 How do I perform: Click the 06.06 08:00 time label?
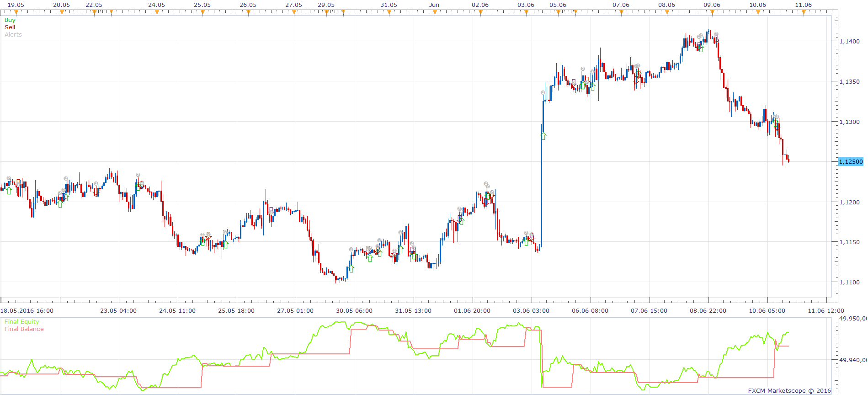click(590, 311)
